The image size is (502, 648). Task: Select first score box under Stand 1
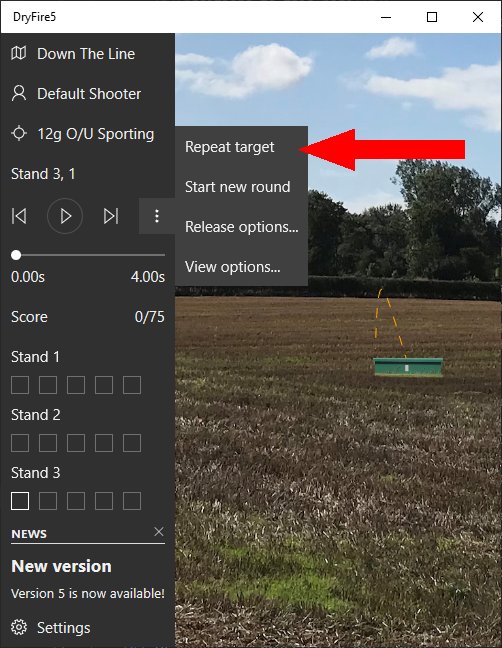point(20,385)
